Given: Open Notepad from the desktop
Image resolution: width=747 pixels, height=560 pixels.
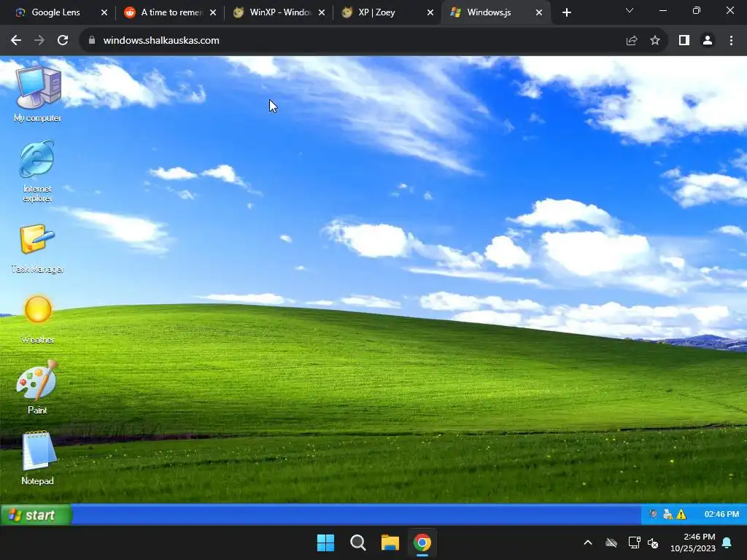Looking at the screenshot, I should [37, 458].
